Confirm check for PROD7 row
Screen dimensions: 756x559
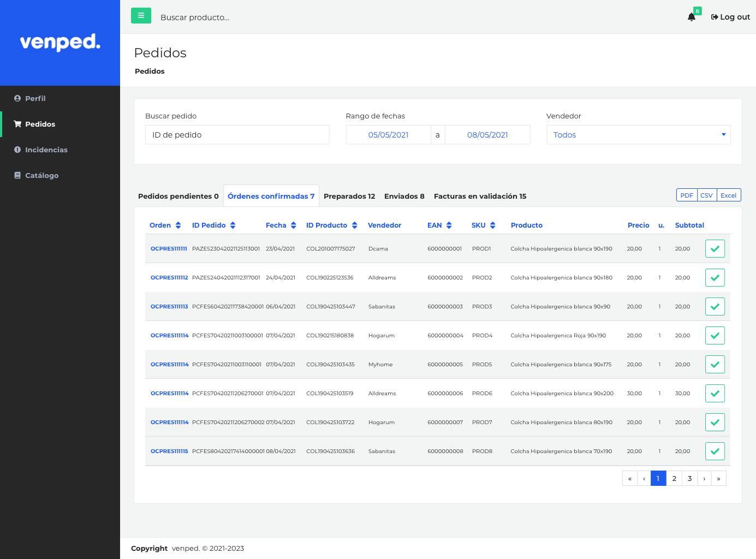[715, 422]
